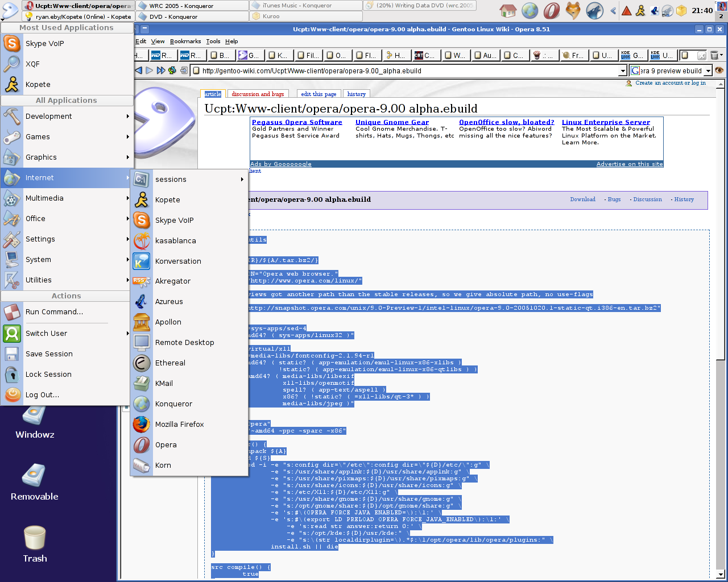Click the Opera fast forward icon
The image size is (728, 582).
click(x=160, y=70)
